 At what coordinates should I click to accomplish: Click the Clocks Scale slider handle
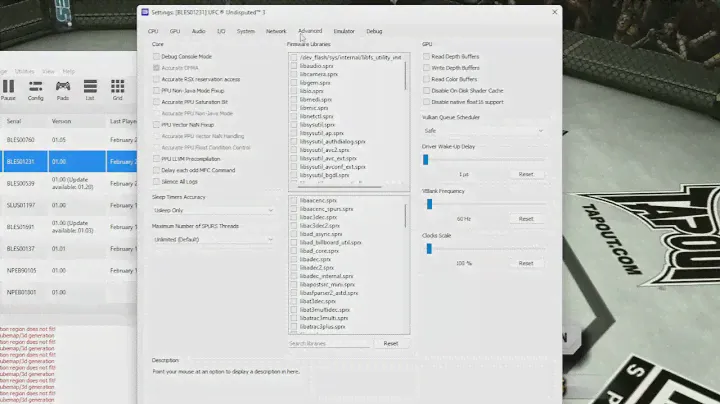click(427, 248)
